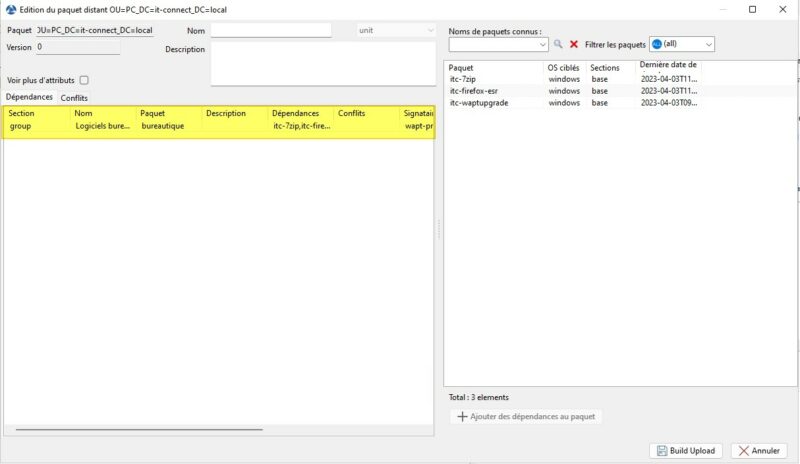The width and height of the screenshot is (800, 464).
Task: Open the 'unit' section dropdown
Action: click(428, 30)
